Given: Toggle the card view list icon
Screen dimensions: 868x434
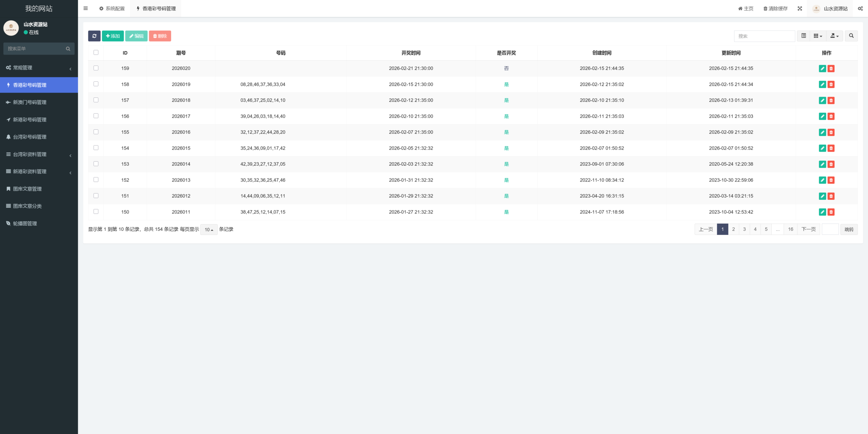Looking at the screenshot, I should pos(804,36).
